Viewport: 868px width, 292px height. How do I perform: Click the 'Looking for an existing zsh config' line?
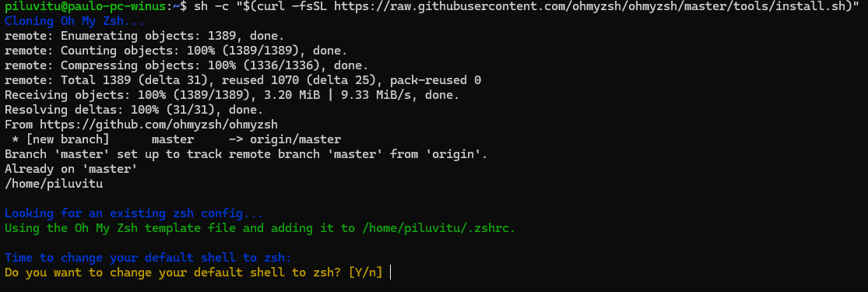tap(134, 213)
